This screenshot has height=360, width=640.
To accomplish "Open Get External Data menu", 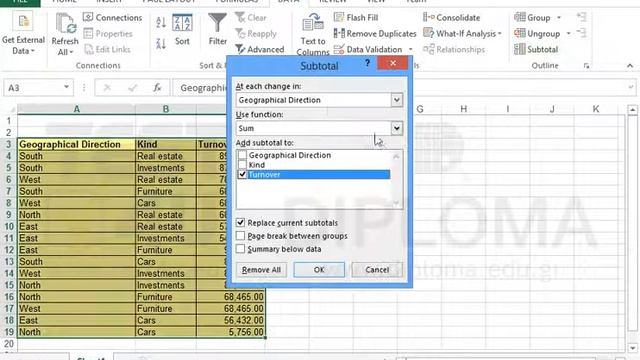I will coord(23,34).
